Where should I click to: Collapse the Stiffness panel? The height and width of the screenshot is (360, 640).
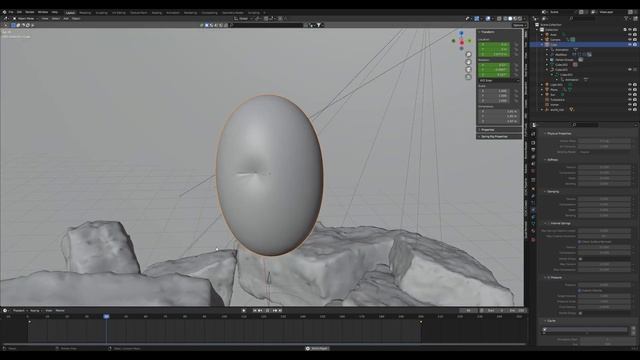point(553,160)
